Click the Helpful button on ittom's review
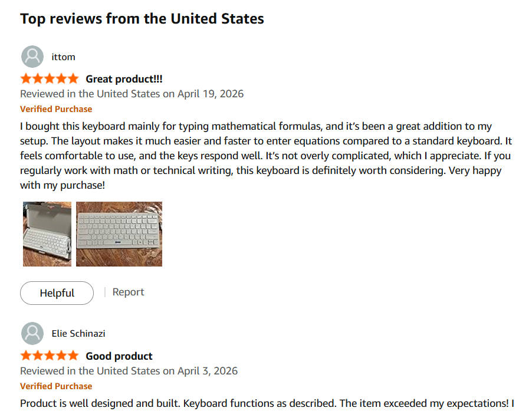Viewport: 532px width, 411px height. click(57, 292)
